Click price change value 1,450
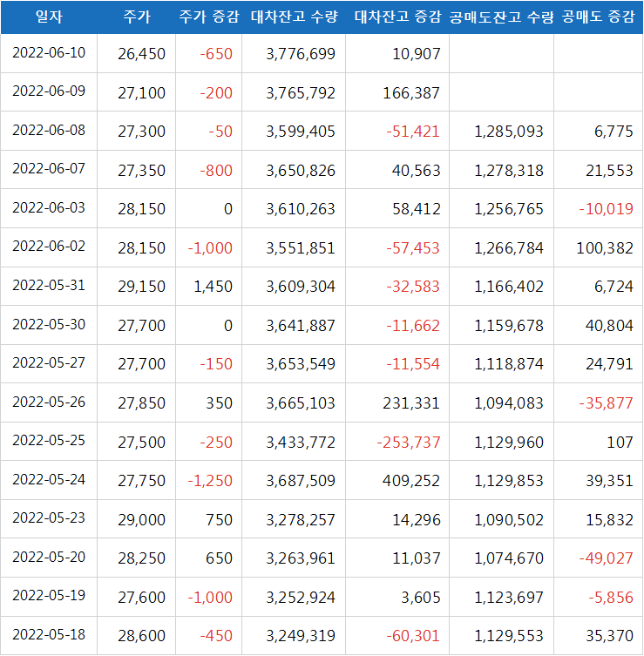This screenshot has width=644, height=656. pyautogui.click(x=213, y=287)
